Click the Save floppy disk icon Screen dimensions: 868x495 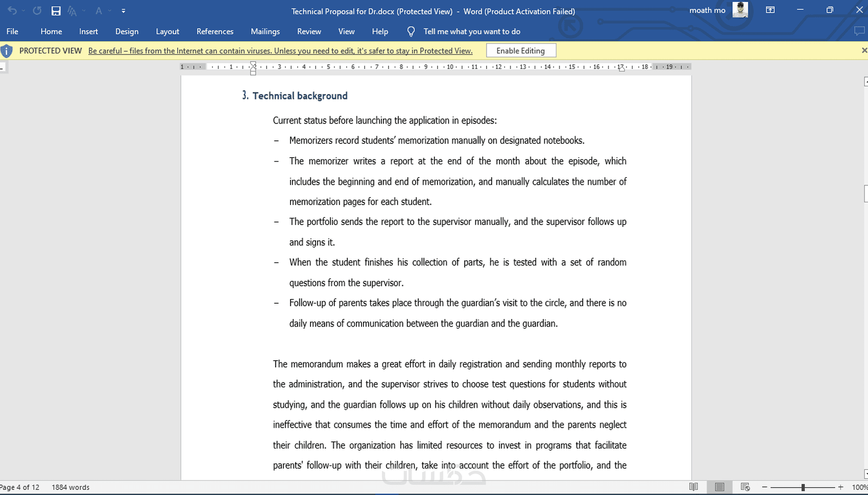56,11
